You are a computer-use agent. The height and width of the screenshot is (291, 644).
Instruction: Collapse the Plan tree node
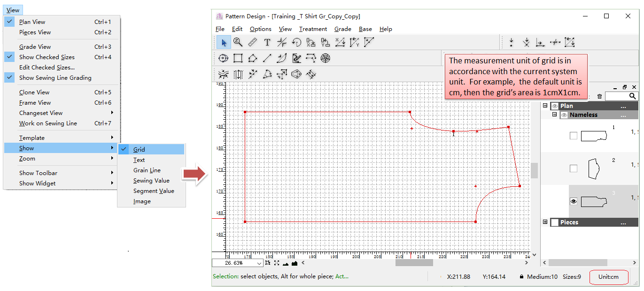[x=545, y=106]
